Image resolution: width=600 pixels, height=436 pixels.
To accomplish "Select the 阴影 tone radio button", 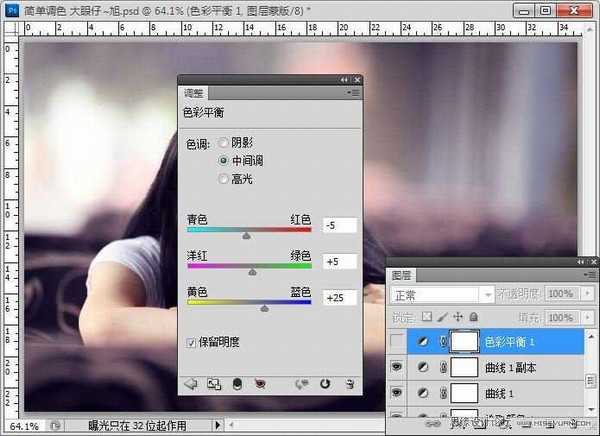I will pos(224,142).
